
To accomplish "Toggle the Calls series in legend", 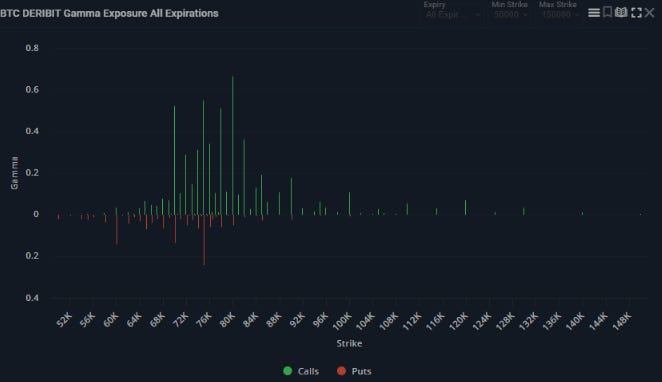I will coord(301,371).
